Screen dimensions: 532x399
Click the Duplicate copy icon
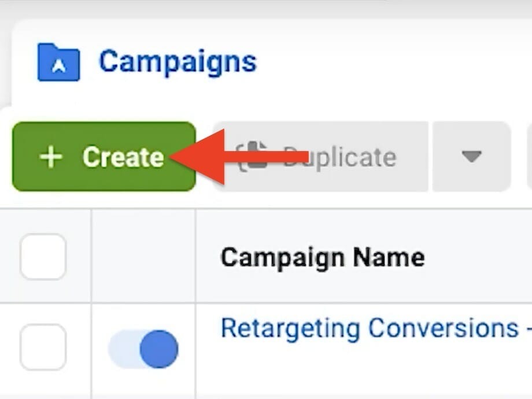pyautogui.click(x=253, y=157)
